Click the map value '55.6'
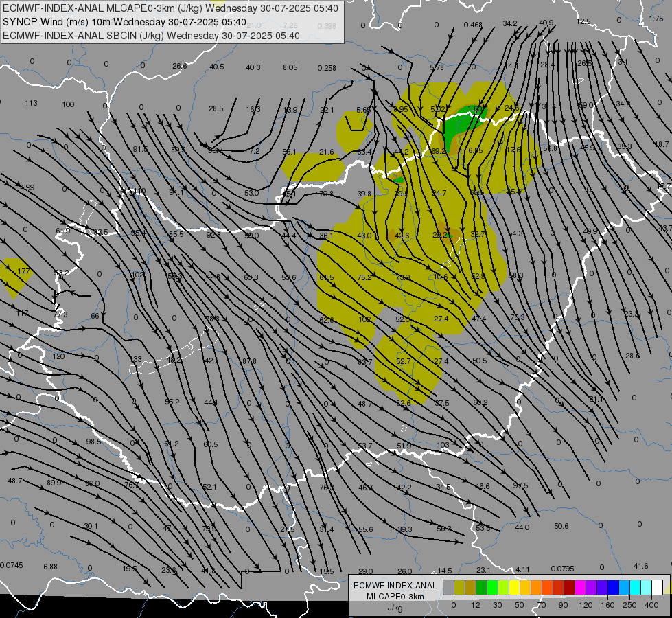This screenshot has width=672, height=618. click(x=366, y=529)
